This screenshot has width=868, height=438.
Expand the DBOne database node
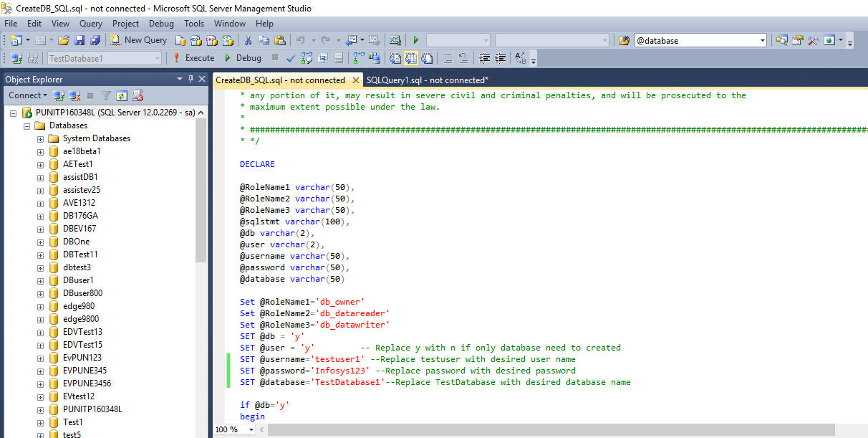(x=40, y=242)
